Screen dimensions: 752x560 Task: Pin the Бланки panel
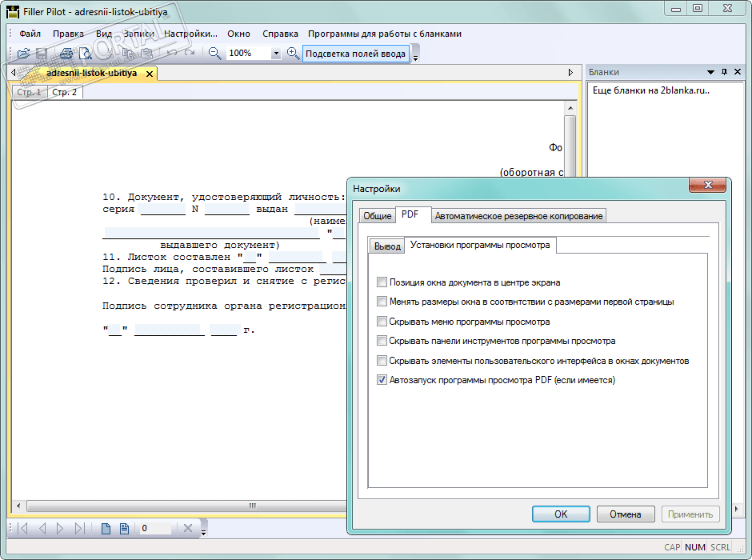(x=724, y=72)
